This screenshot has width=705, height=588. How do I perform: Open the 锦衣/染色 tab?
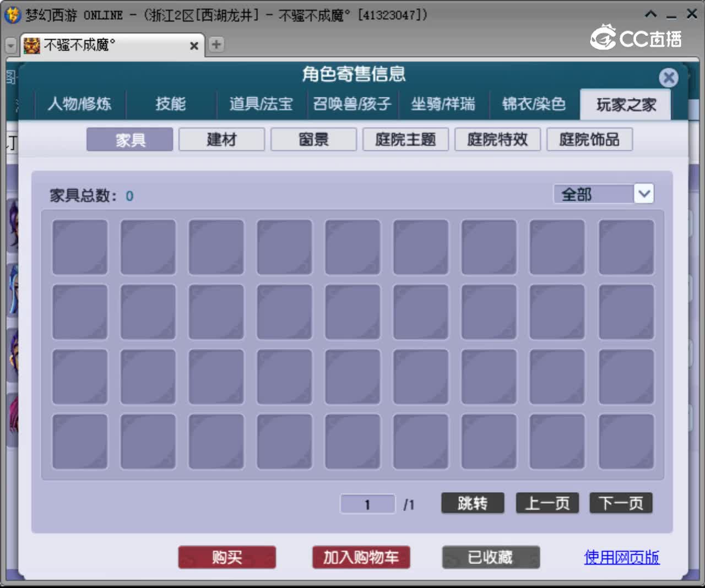coord(534,104)
